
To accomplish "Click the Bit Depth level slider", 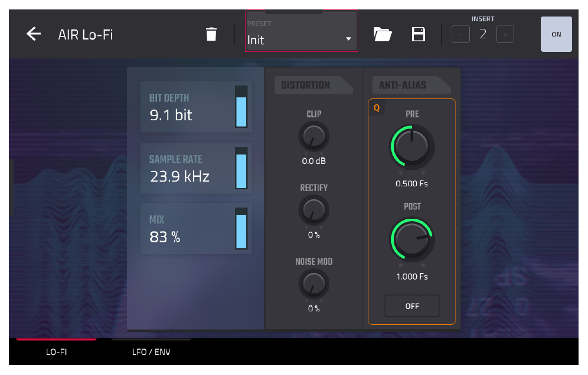I will tap(241, 107).
